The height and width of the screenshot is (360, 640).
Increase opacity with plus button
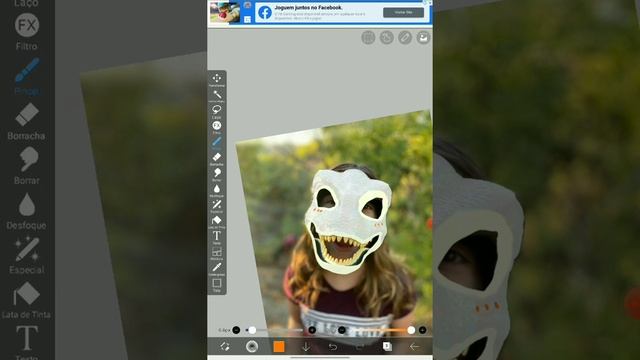click(x=422, y=330)
